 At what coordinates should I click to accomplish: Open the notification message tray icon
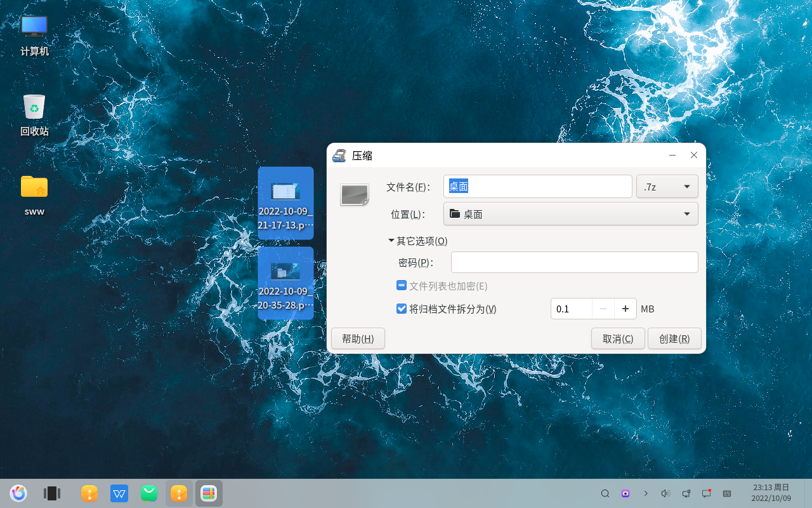pos(706,493)
